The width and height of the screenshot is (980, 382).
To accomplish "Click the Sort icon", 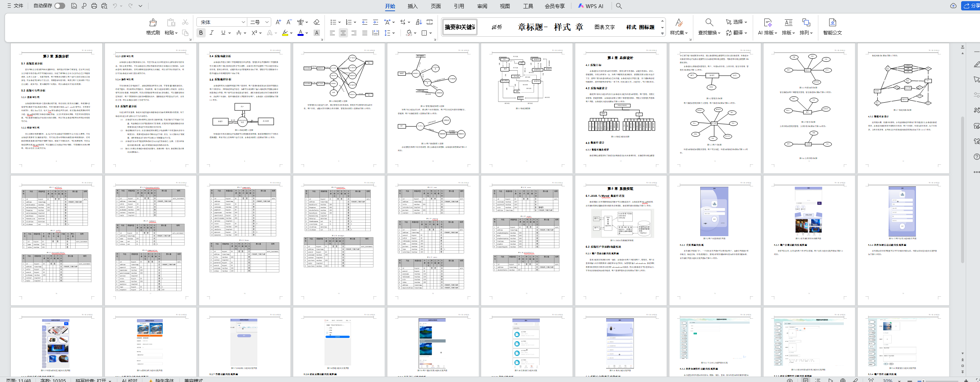I will (x=419, y=22).
